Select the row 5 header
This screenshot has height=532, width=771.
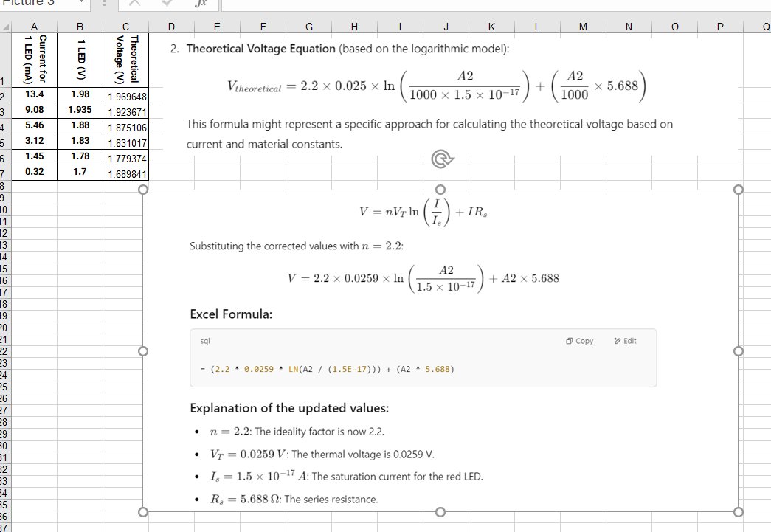(x=6, y=140)
